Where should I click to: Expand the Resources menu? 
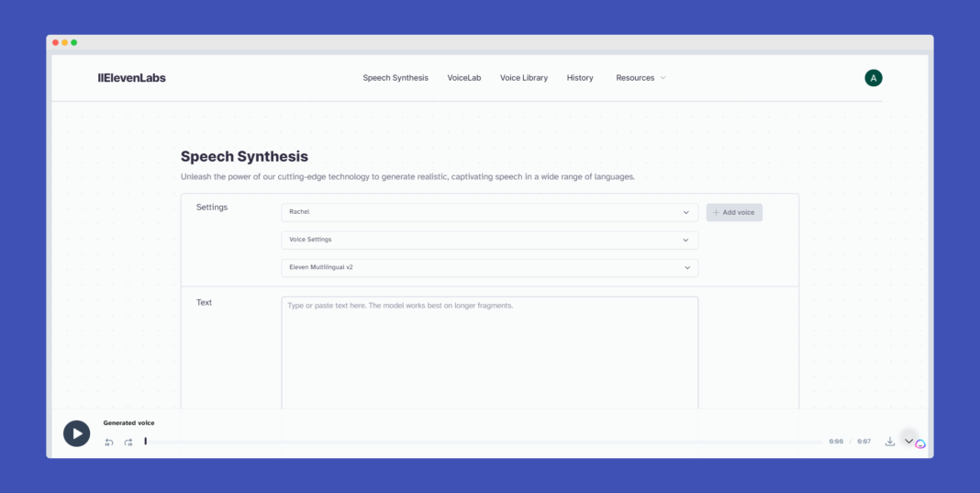[x=640, y=78]
